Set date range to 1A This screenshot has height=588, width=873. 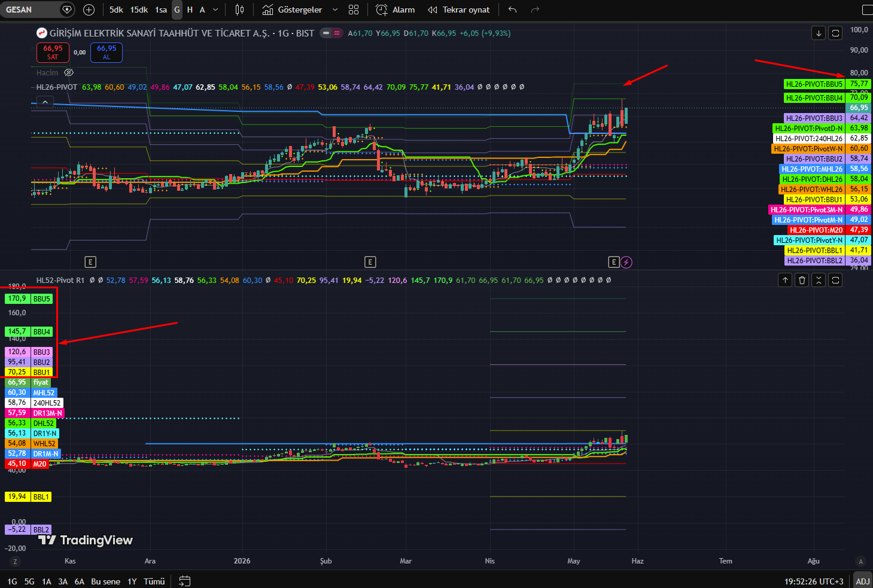click(x=47, y=581)
